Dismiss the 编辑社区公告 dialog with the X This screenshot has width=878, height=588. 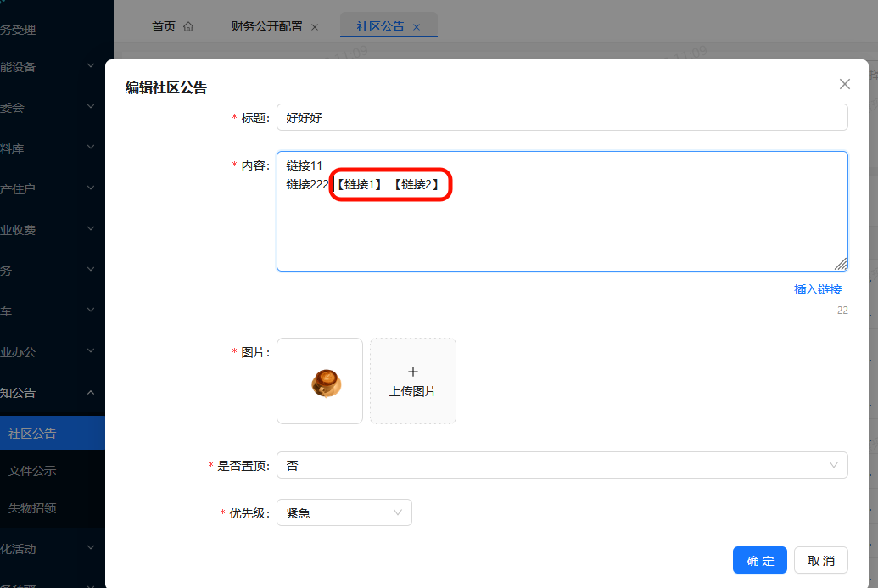844,84
